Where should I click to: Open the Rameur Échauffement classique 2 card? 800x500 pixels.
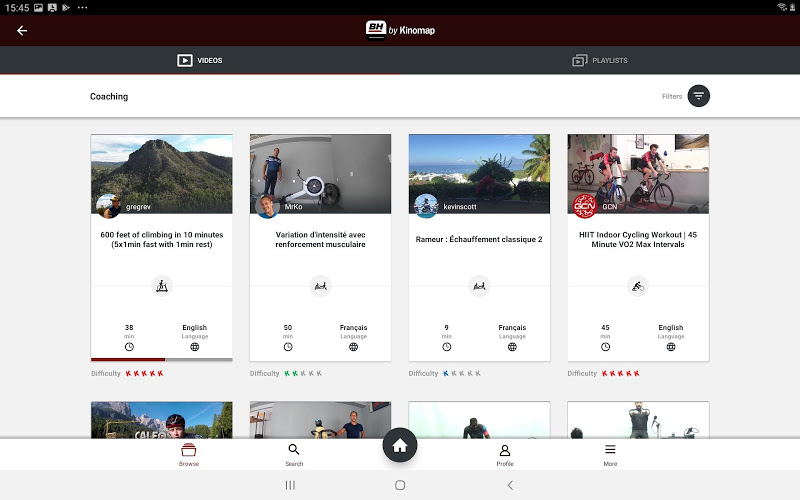tap(479, 240)
